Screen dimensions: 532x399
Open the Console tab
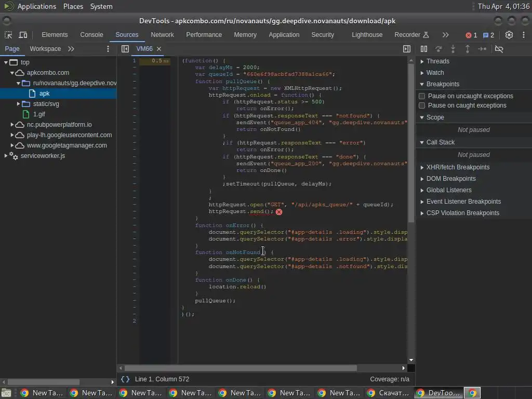(x=91, y=35)
